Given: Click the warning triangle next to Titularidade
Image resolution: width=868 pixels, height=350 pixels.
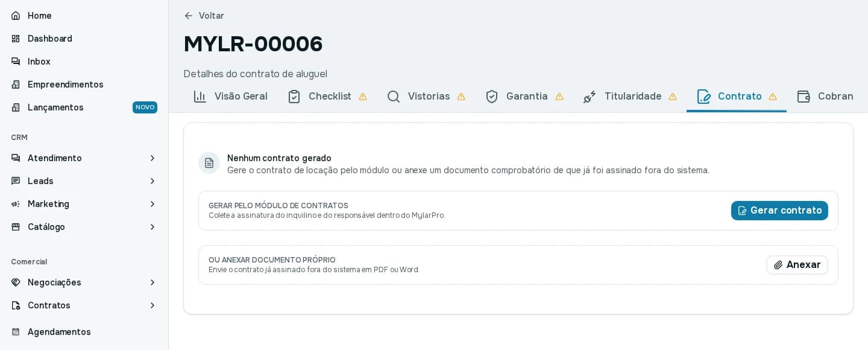Looking at the screenshot, I should pos(673,97).
